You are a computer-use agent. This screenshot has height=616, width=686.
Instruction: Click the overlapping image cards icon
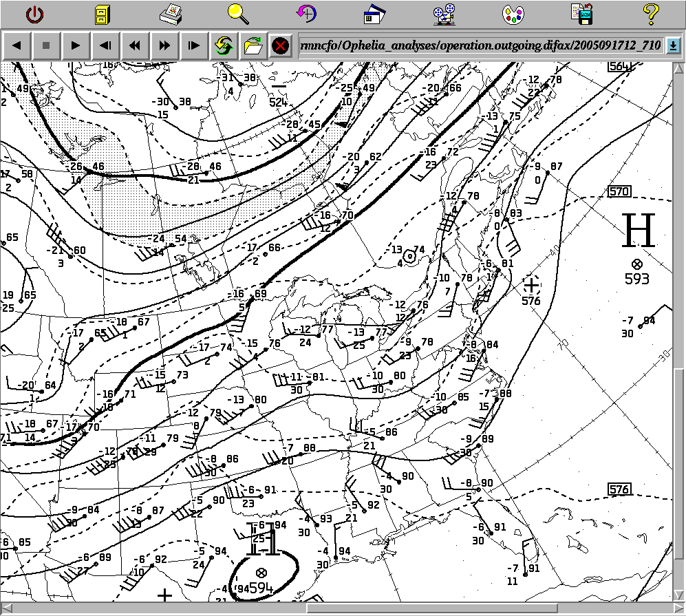coord(375,14)
